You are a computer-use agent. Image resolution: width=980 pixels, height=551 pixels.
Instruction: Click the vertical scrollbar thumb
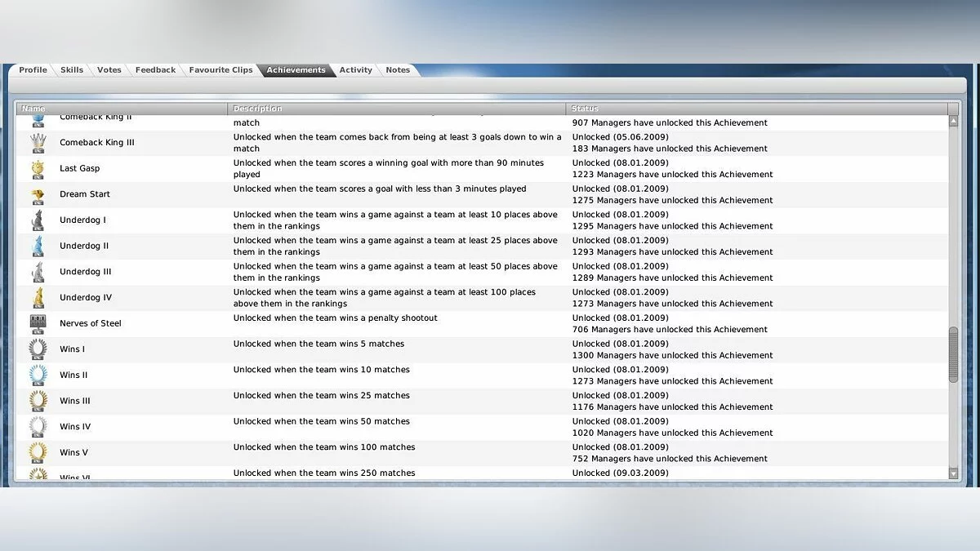click(953, 355)
